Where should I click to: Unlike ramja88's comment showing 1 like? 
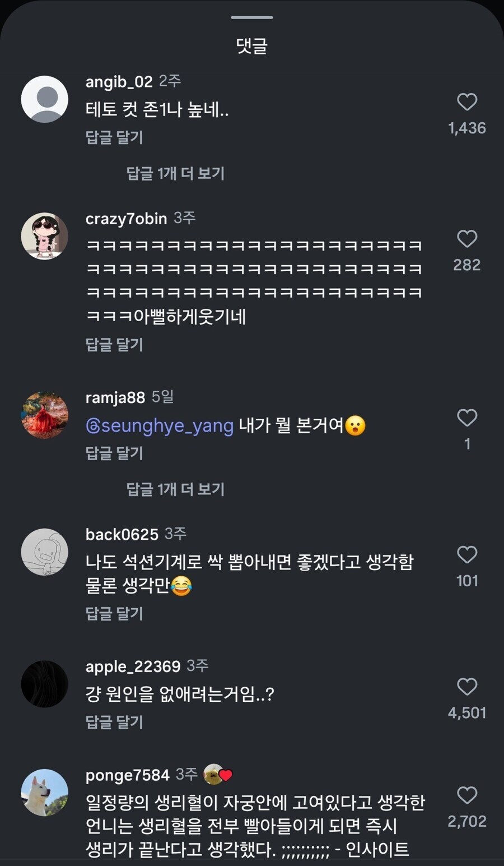(467, 416)
